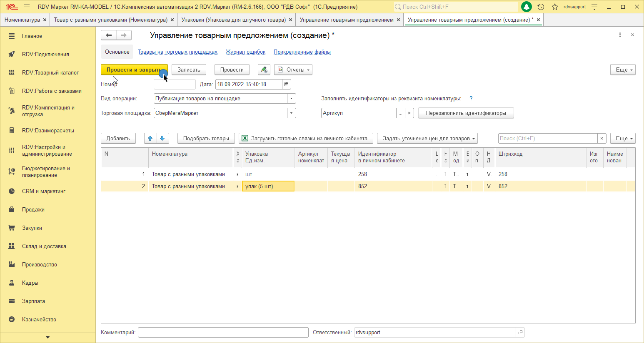Clear the Артикул field with x button
This screenshot has height=343, width=644.
[x=409, y=113]
